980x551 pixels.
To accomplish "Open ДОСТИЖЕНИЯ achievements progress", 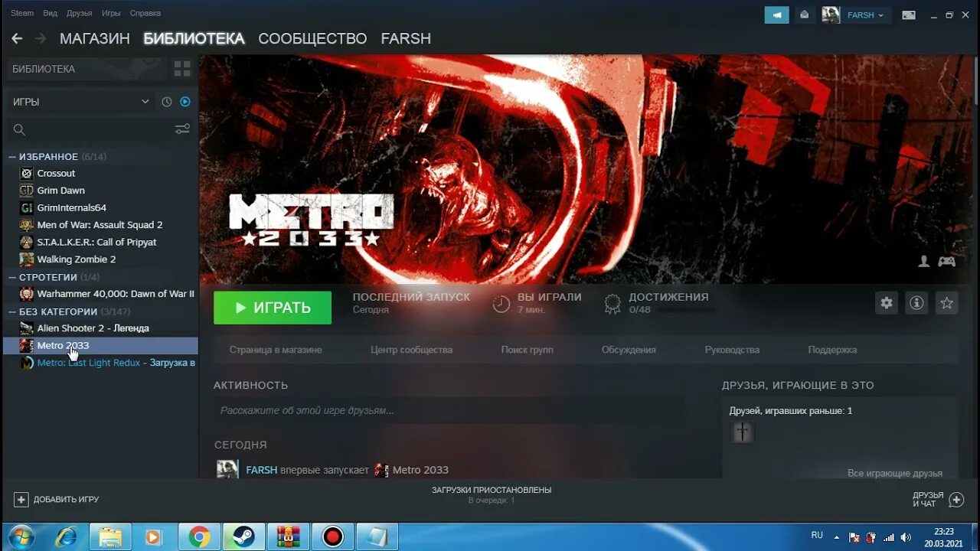I will click(x=660, y=303).
